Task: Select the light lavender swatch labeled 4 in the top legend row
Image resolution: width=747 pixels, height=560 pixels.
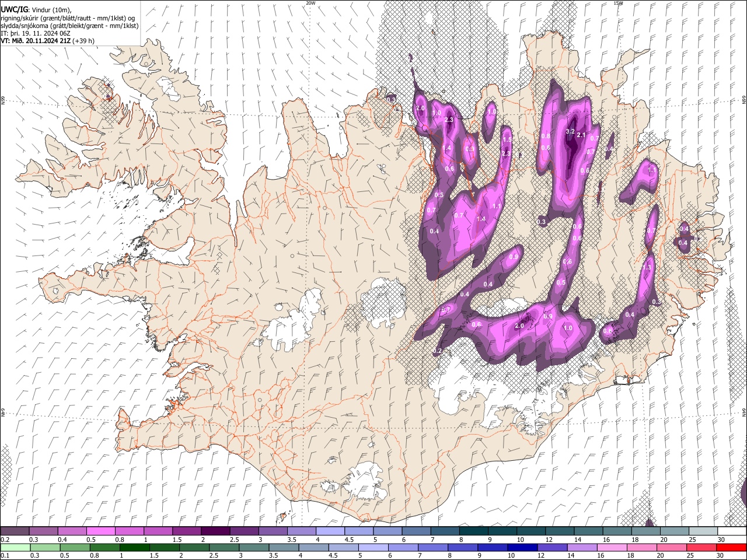Action: [x=329, y=532]
